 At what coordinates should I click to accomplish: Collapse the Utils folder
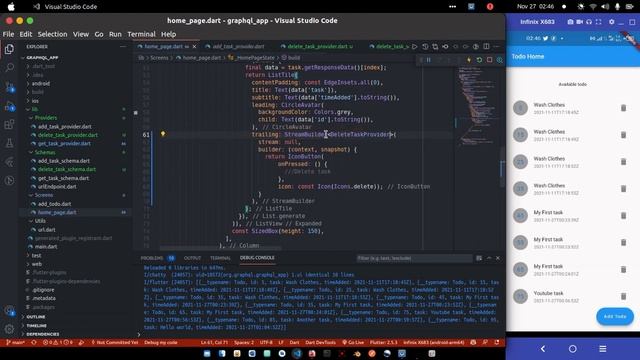click(40, 221)
